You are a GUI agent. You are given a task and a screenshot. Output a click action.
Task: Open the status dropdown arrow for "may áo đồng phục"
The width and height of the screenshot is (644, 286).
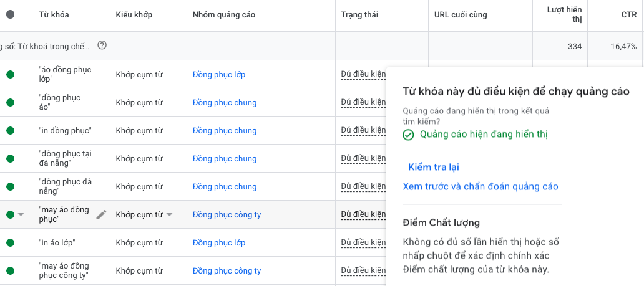click(x=21, y=215)
